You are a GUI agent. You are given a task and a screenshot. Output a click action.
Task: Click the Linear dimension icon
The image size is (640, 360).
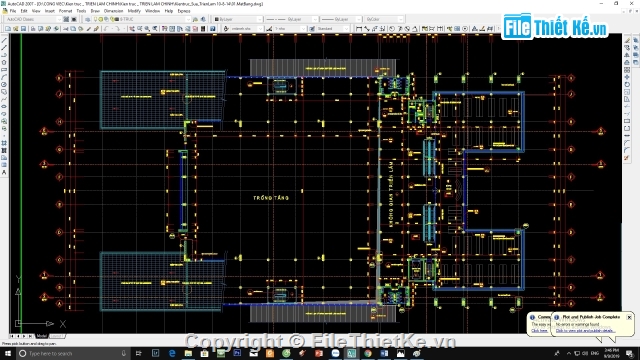(x=359, y=29)
